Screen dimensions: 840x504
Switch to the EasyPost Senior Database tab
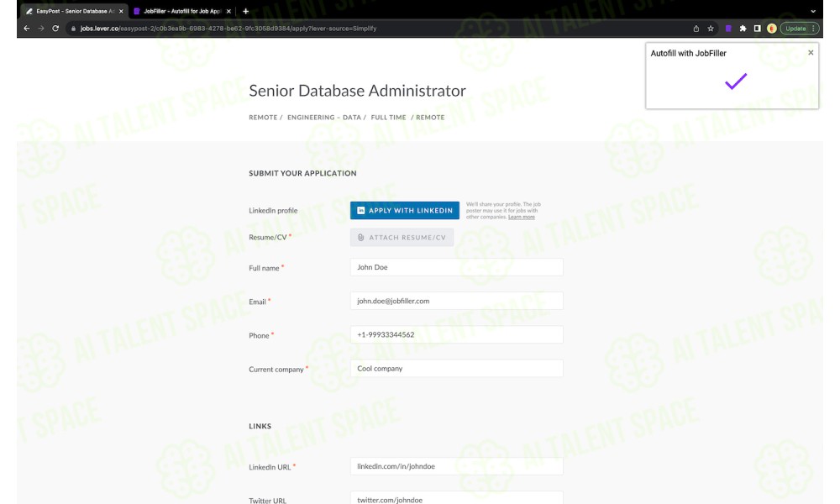[73, 11]
